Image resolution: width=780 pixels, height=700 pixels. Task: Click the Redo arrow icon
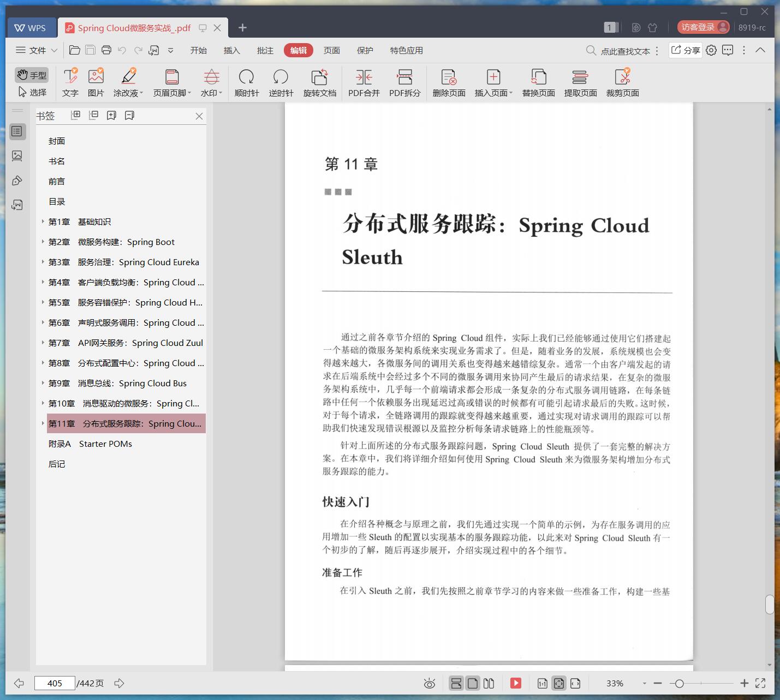pos(138,50)
